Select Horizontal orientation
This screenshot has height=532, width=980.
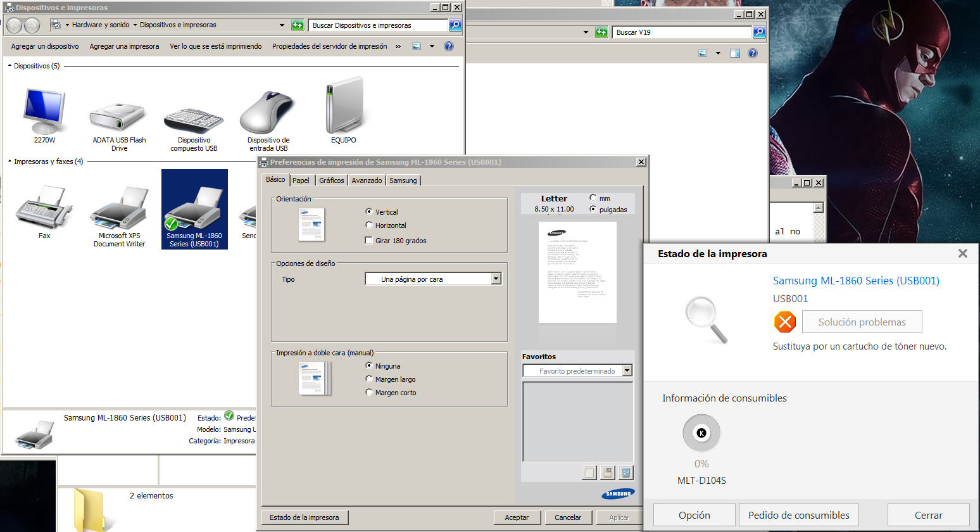coord(369,225)
